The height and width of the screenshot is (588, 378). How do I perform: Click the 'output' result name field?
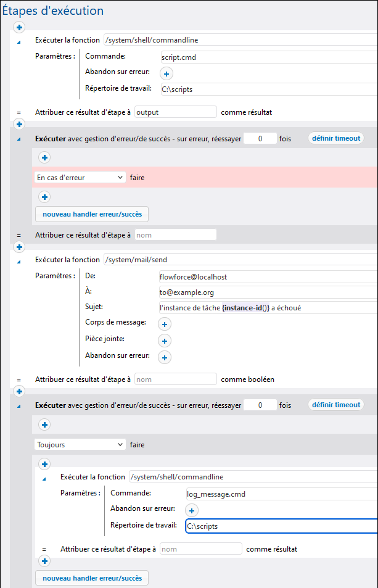pos(176,112)
